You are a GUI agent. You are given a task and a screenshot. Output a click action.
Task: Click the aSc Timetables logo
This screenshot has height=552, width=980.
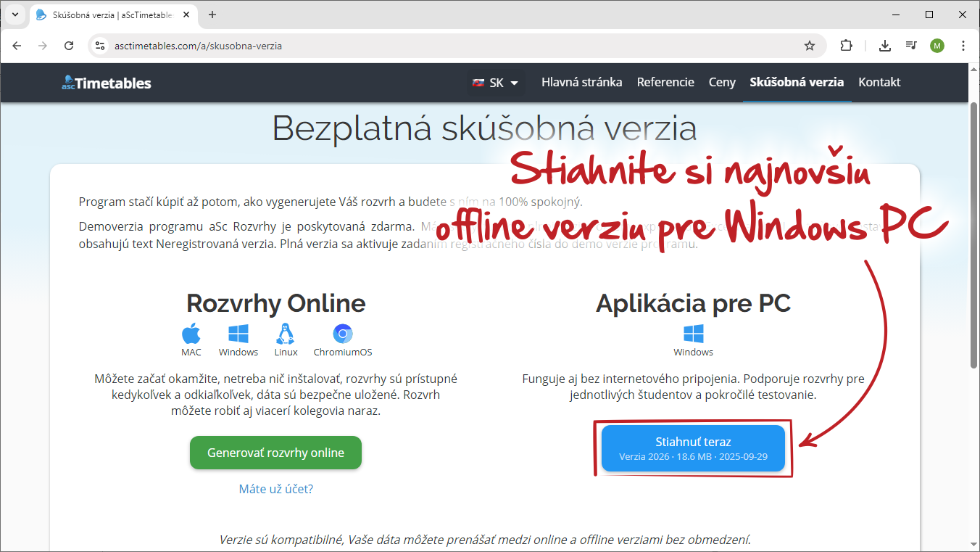tap(107, 83)
